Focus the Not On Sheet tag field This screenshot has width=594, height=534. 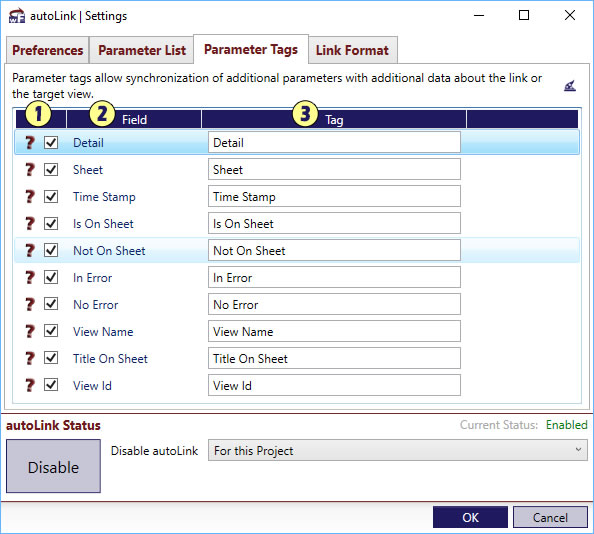[x=334, y=250]
